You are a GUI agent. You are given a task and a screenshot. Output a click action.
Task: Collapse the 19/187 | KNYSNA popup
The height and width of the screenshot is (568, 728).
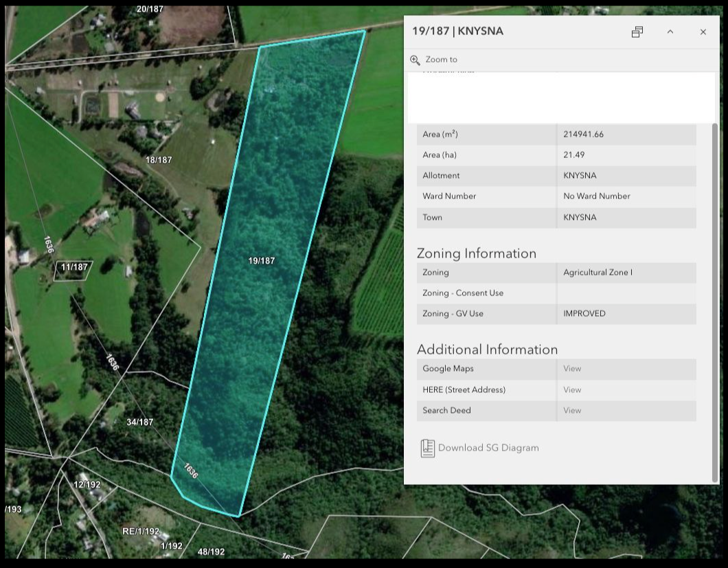pyautogui.click(x=670, y=32)
